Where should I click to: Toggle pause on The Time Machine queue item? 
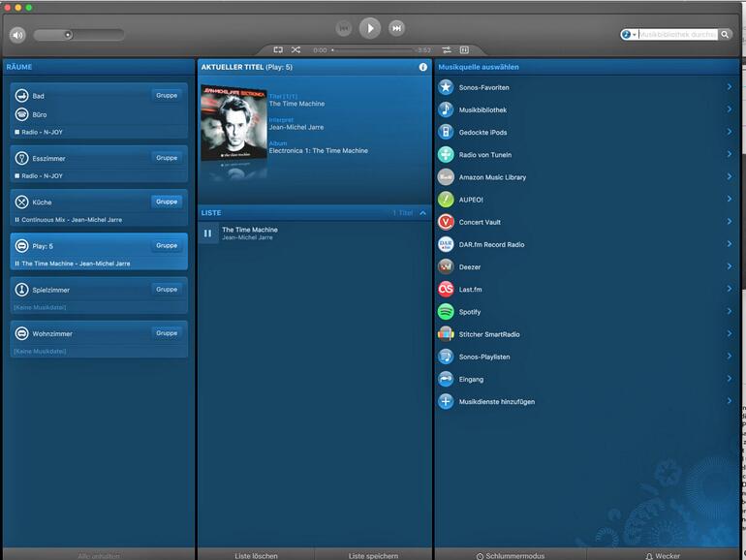tap(208, 233)
